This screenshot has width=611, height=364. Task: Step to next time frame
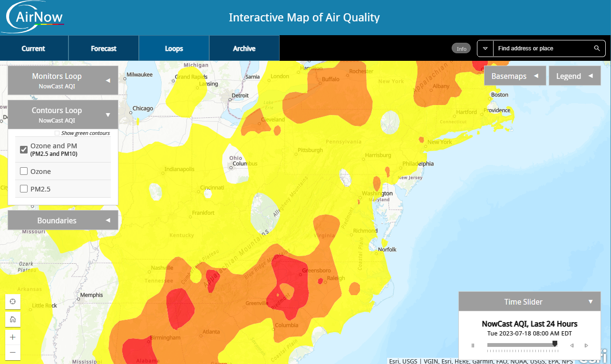586,345
